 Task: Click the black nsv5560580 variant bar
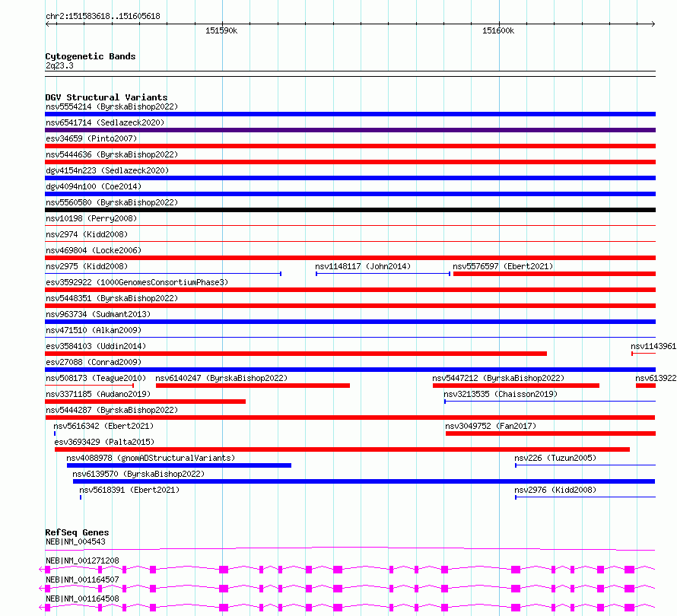[350, 210]
